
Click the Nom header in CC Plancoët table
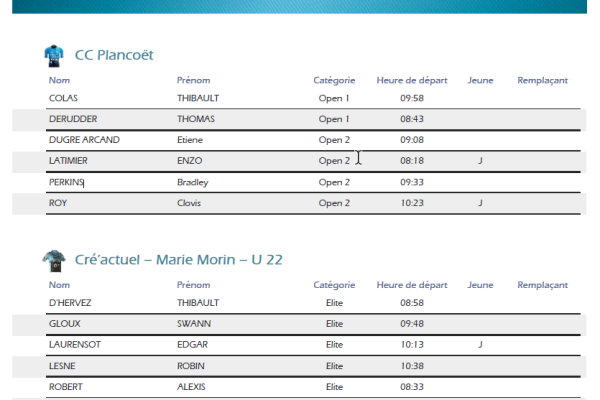pyautogui.click(x=59, y=80)
